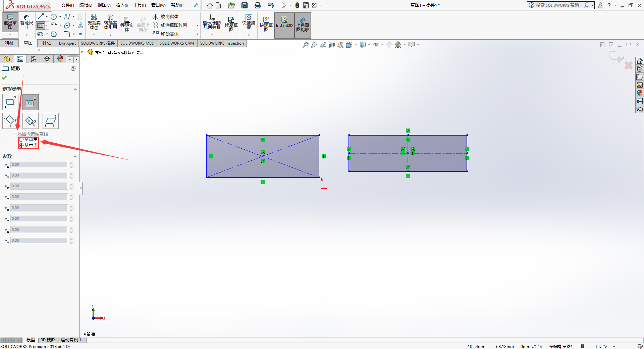644x349 pixels.
Task: Select the Polygon sketch tool
Action: [x=54, y=34]
